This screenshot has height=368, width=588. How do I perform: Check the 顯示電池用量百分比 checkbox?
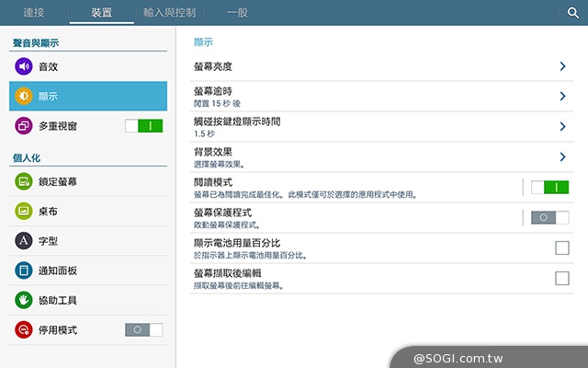tap(562, 247)
